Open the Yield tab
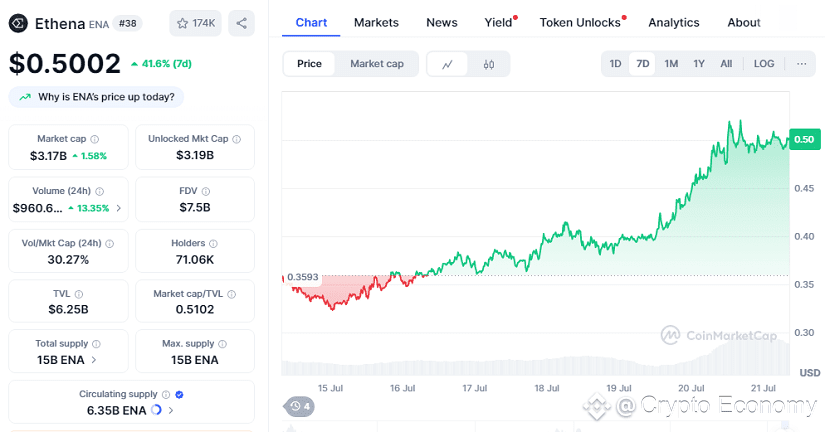The height and width of the screenshot is (432, 825). (498, 23)
